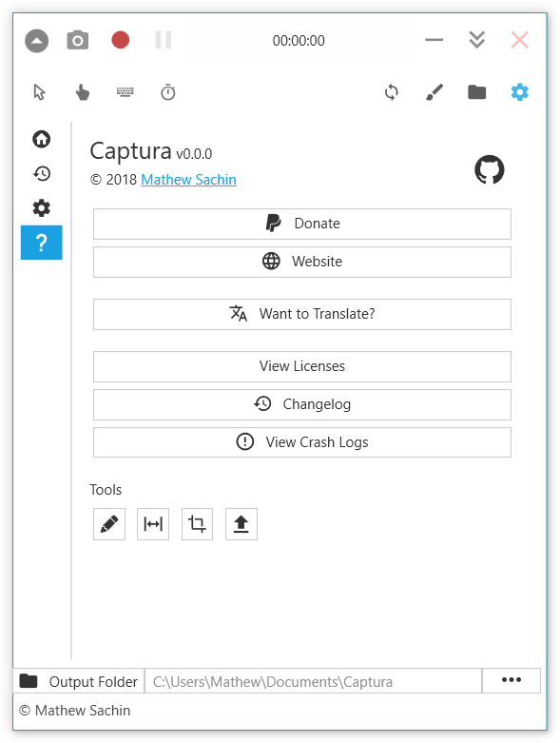Open the image editor pencil tool
This screenshot has width=560, height=743.
click(109, 524)
